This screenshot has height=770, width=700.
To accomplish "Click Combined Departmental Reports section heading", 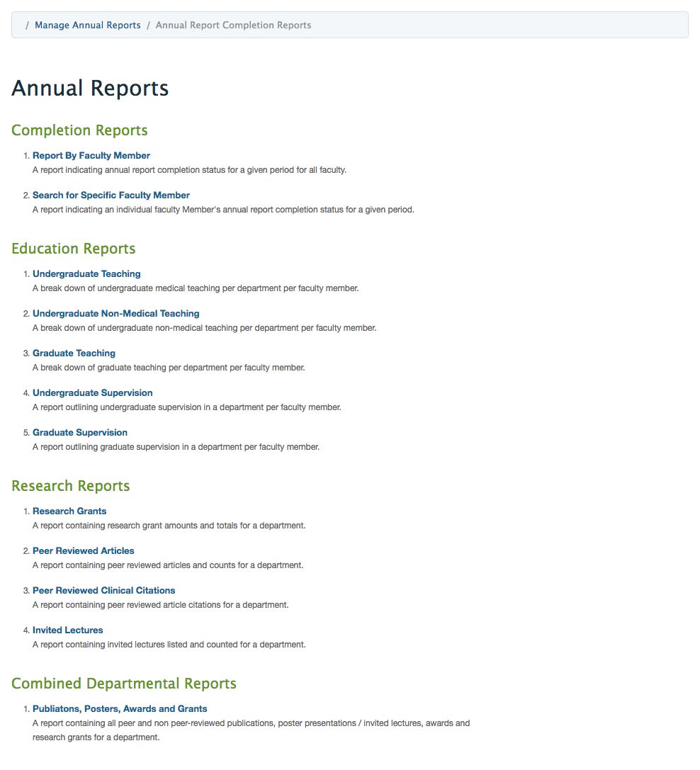I will pos(124,684).
